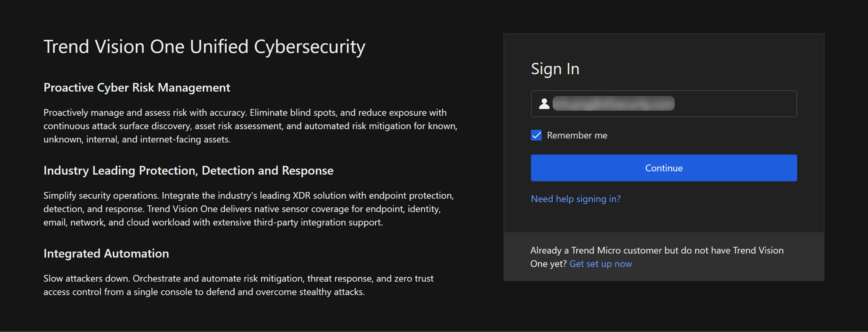Click the text line mentioning third-party integration support
The width and height of the screenshot is (868, 332).
click(x=213, y=223)
